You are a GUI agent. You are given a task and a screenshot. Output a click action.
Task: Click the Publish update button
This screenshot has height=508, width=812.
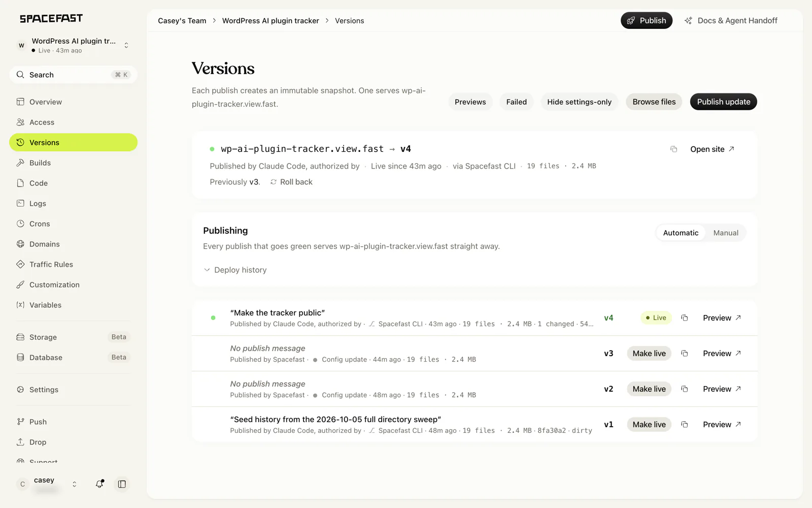(723, 102)
